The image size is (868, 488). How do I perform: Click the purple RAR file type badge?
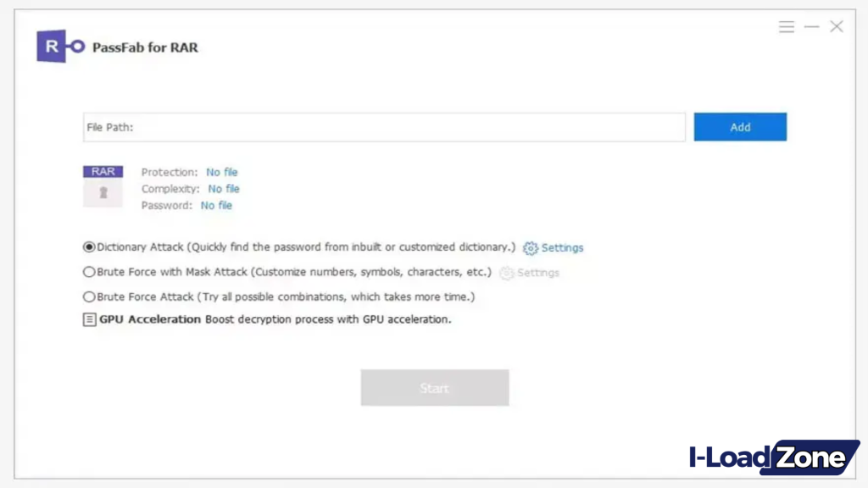click(103, 171)
